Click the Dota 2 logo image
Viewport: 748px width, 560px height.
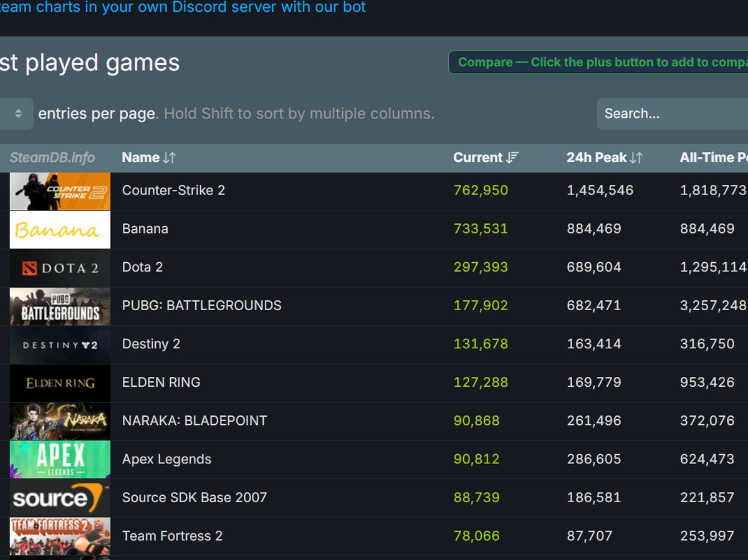point(60,267)
